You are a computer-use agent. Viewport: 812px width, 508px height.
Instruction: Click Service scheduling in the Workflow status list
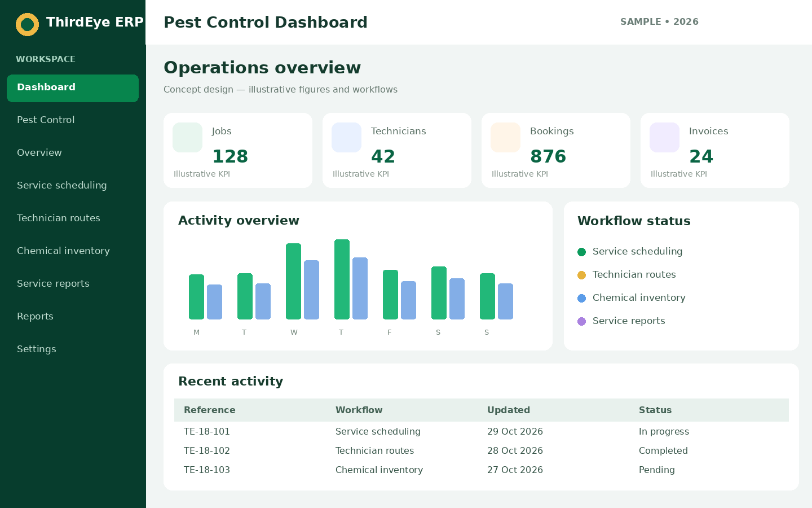pyautogui.click(x=637, y=252)
